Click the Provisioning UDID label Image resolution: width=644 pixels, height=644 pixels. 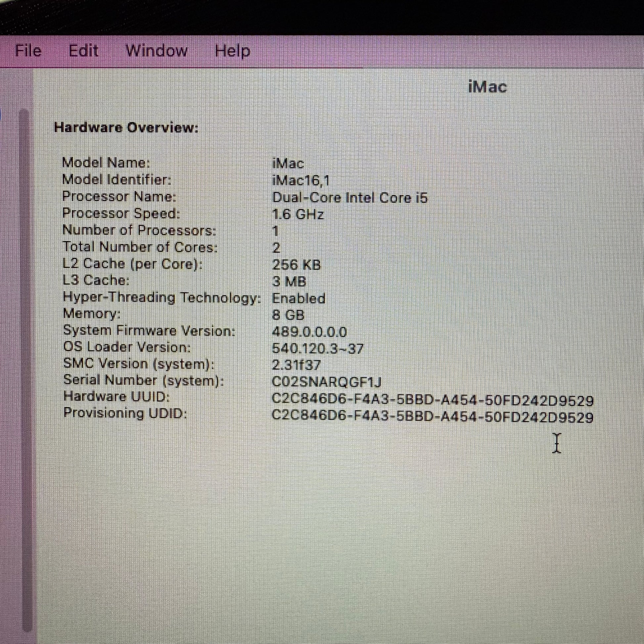(125, 413)
